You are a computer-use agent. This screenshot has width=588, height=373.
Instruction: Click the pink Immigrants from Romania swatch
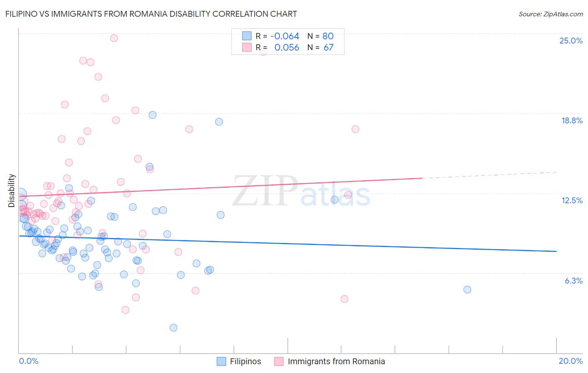(279, 361)
